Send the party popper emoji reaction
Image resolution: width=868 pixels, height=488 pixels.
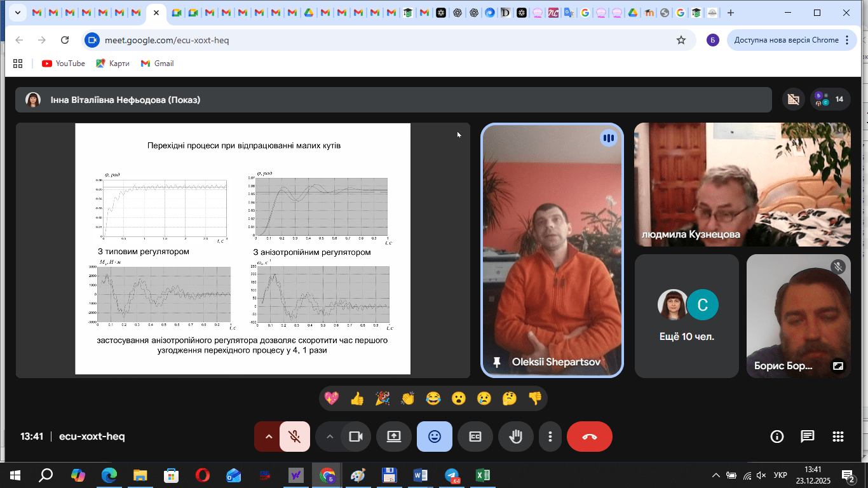click(x=383, y=398)
